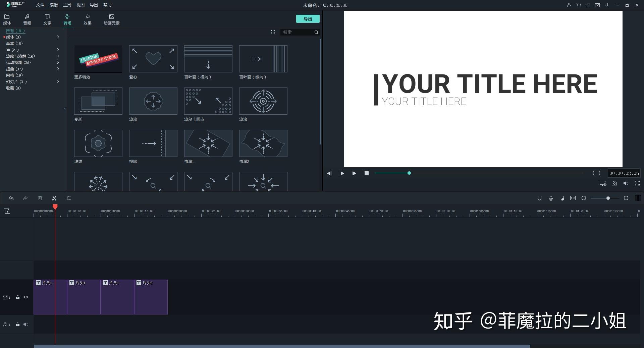
Task: Select the 爱心 transition thumbnail
Action: [153, 59]
